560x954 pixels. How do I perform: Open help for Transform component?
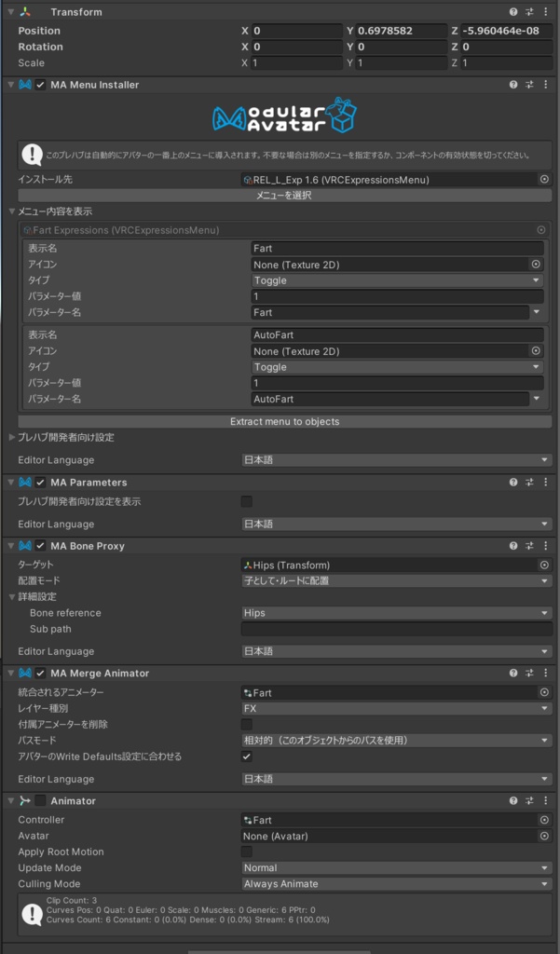[x=513, y=12]
